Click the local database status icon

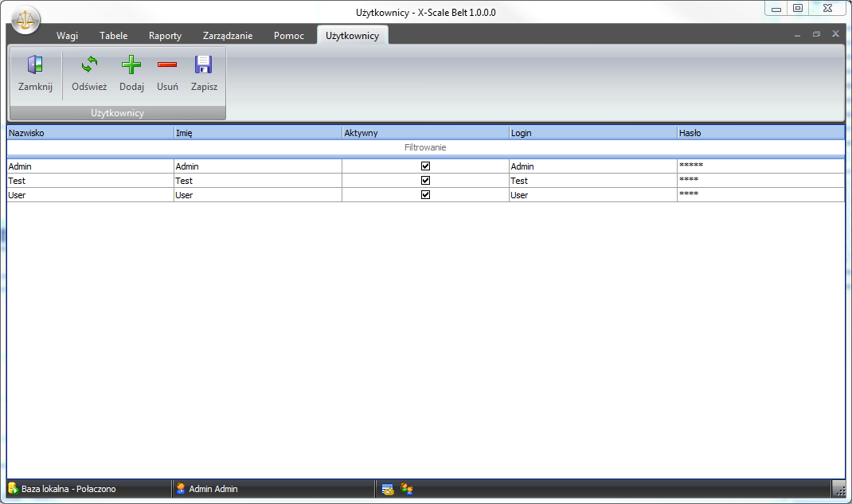pyautogui.click(x=13, y=488)
